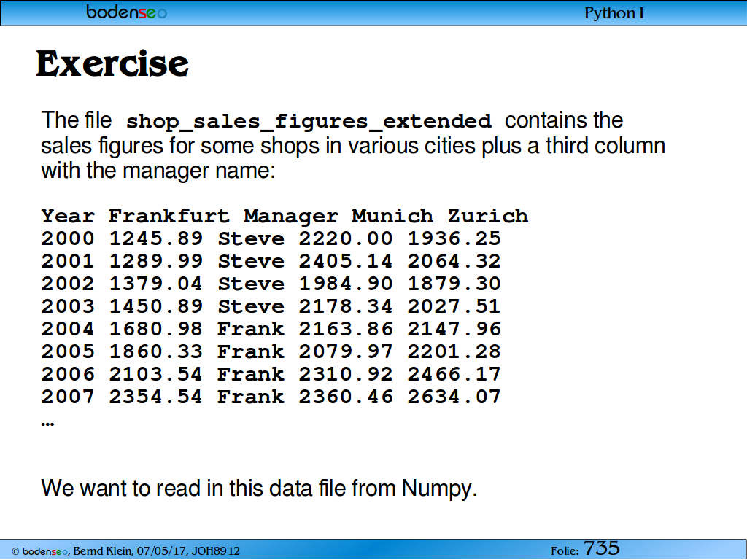Image resolution: width=747 pixels, height=560 pixels.
Task: Click 'Frank' in the 2007 row
Action: coord(251,397)
